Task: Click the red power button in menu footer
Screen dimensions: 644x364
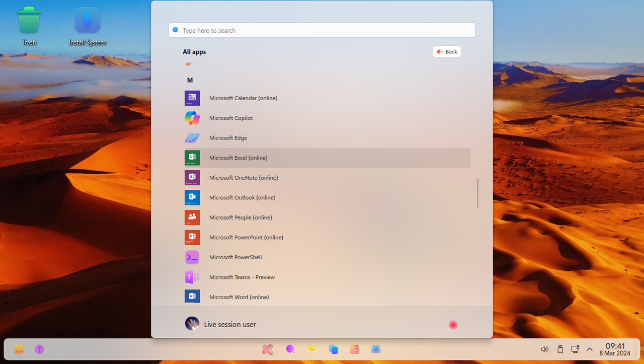Action: coord(453,325)
